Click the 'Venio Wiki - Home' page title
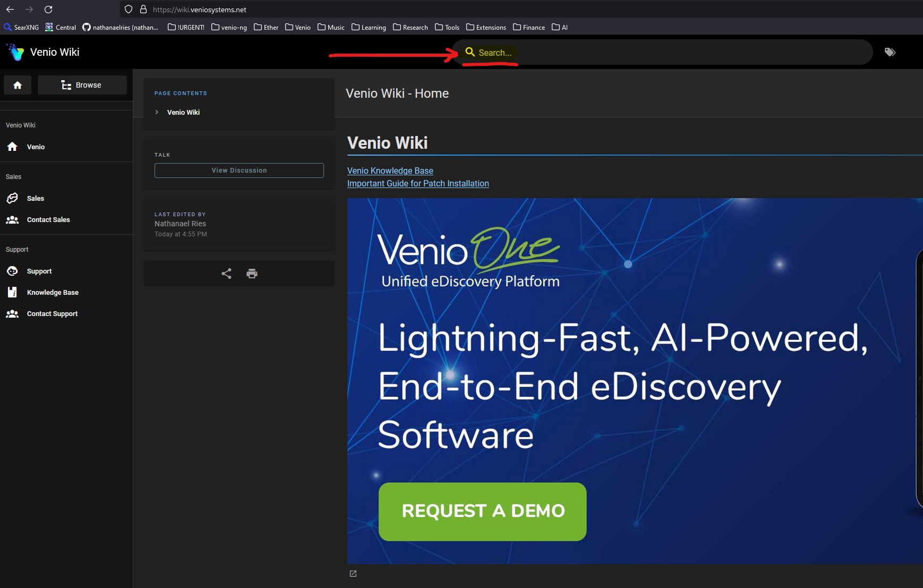The width and height of the screenshot is (923, 588). [x=397, y=93]
